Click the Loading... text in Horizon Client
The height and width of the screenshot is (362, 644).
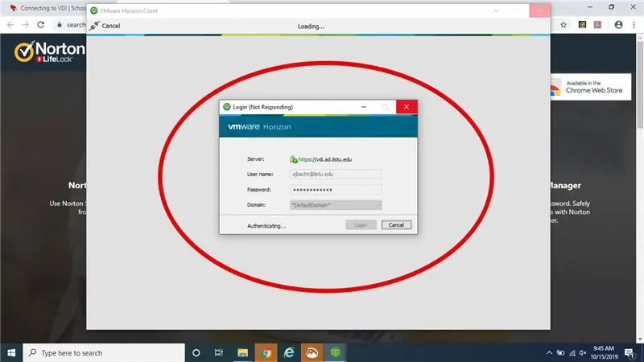(x=311, y=27)
